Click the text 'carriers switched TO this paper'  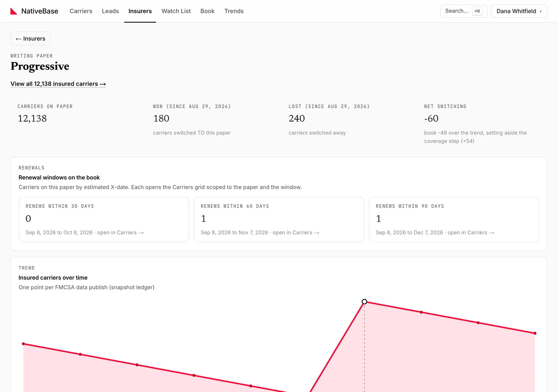[x=192, y=133]
